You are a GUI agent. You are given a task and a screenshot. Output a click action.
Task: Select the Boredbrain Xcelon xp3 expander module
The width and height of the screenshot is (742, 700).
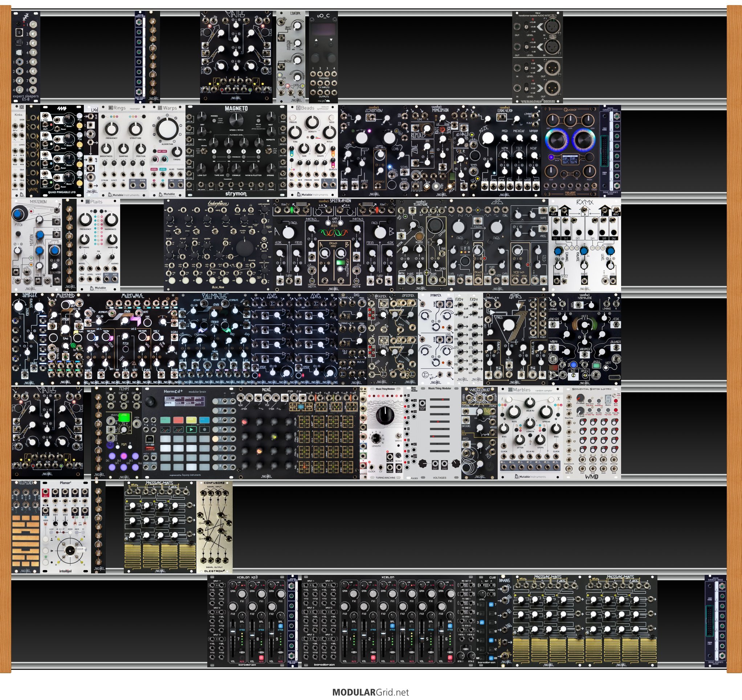tap(247, 621)
